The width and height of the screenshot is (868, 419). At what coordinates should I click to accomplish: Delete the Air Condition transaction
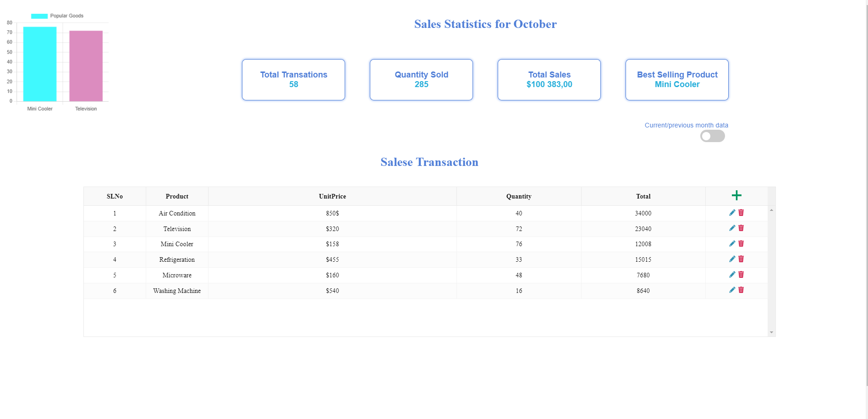(x=741, y=213)
